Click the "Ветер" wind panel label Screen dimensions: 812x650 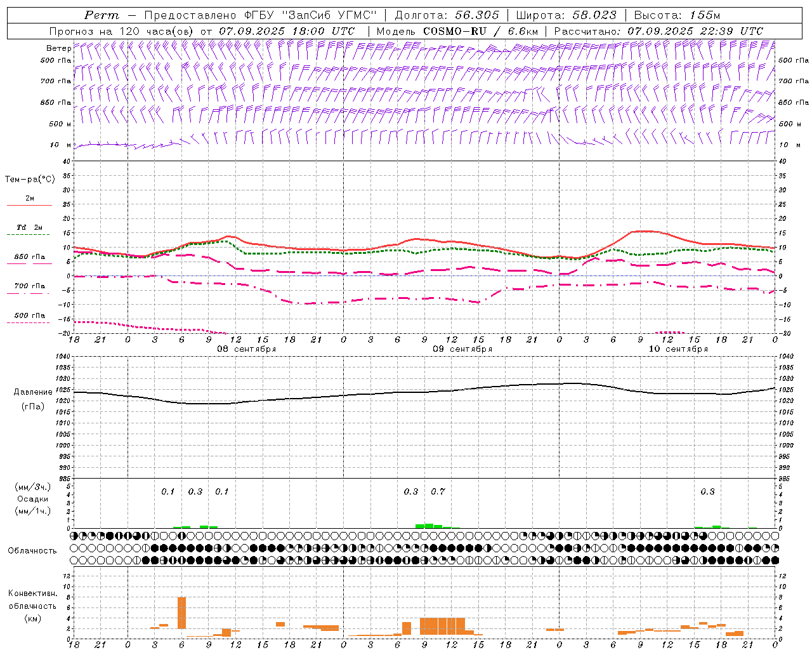click(58, 48)
